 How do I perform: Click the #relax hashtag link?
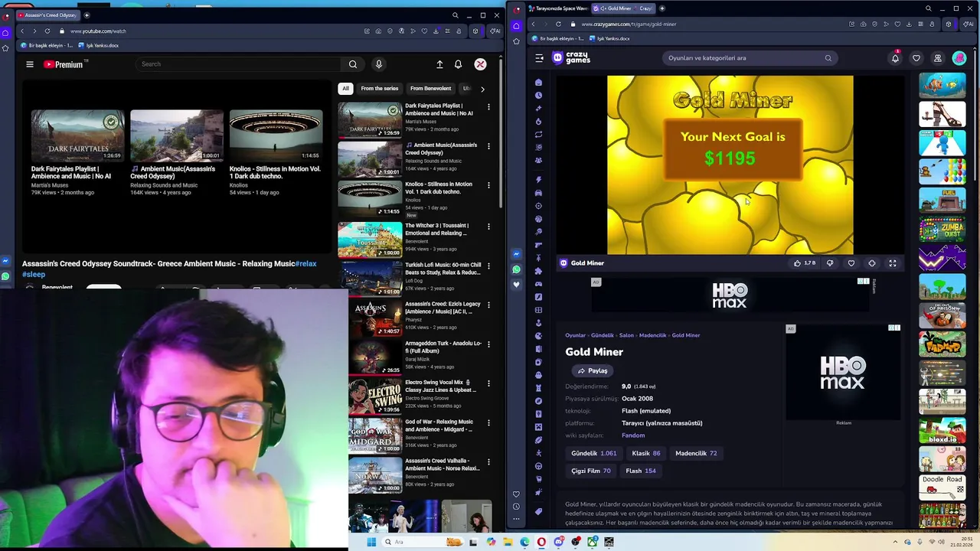[x=305, y=264]
